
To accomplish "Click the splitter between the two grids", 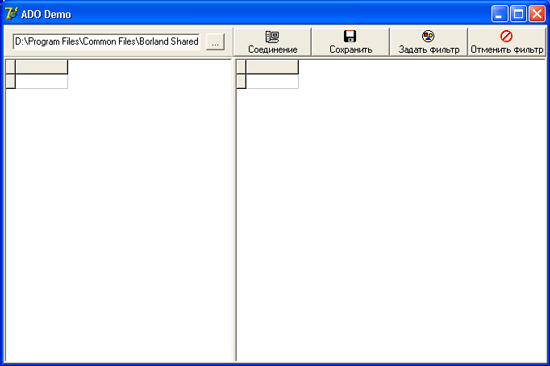I will coord(234,211).
